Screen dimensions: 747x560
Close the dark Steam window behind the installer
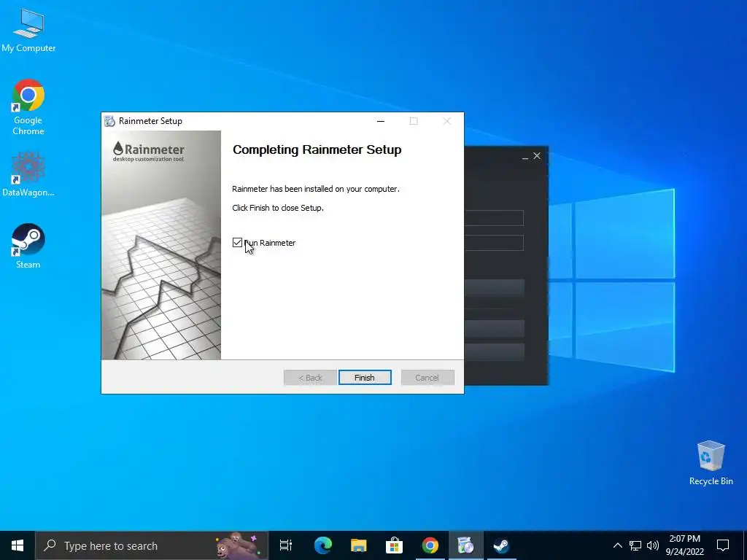pos(537,156)
